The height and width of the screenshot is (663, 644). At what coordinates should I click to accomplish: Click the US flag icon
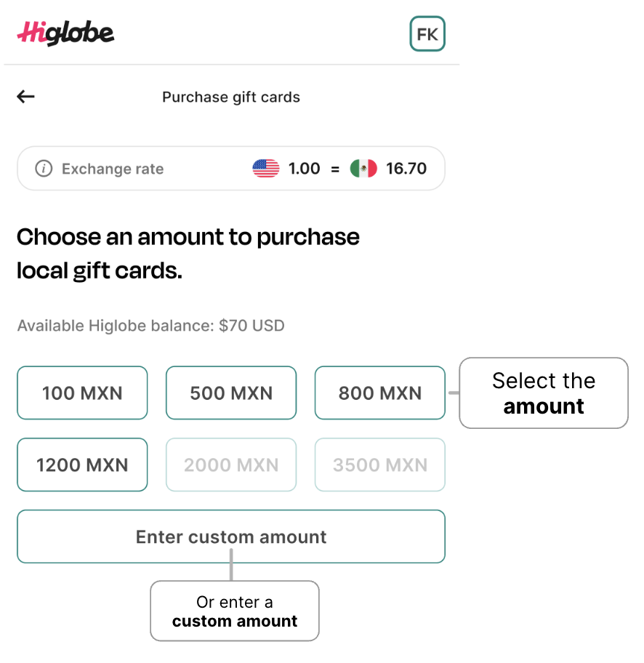(266, 168)
